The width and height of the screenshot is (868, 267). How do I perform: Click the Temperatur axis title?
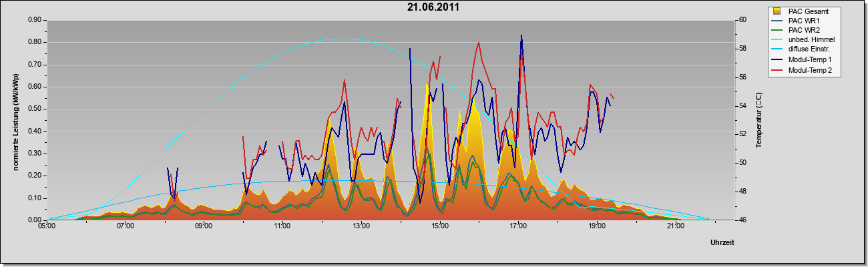(x=758, y=120)
